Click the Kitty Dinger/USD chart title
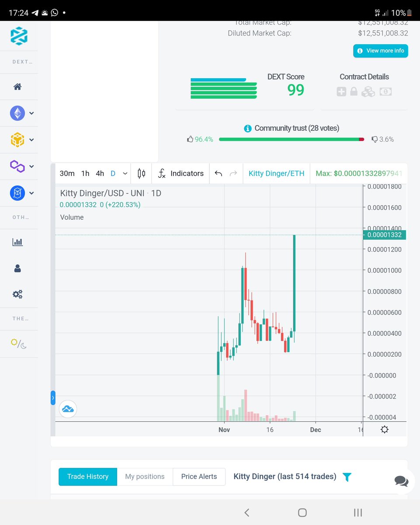The width and height of the screenshot is (420, 525). [x=111, y=193]
